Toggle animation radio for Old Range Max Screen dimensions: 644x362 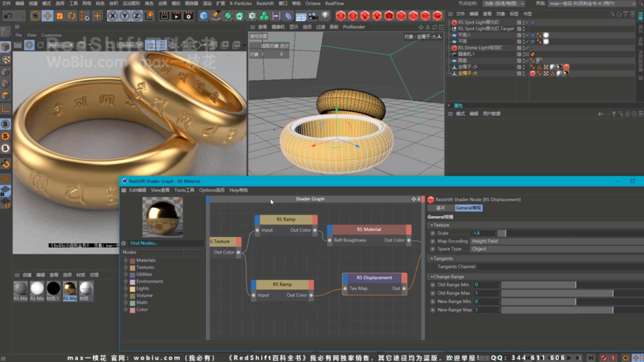(433, 293)
